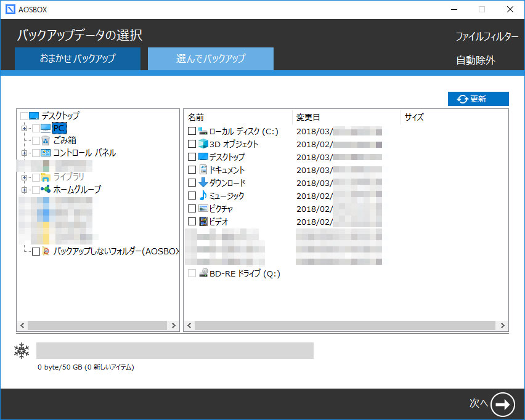Screen dimensions: 525x420
Task: Click the Homegroup icon for ホームグループ
Action: coord(46,189)
